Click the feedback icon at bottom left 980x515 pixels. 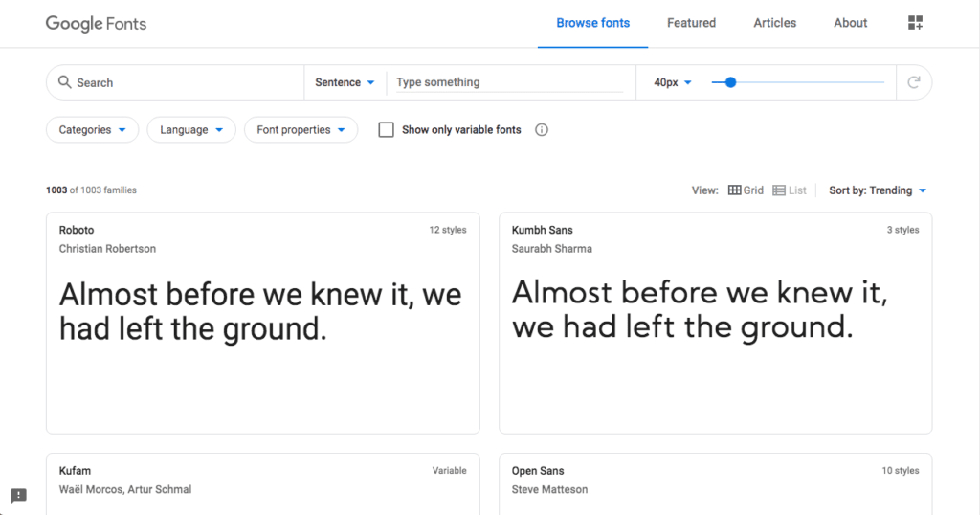coord(19,496)
